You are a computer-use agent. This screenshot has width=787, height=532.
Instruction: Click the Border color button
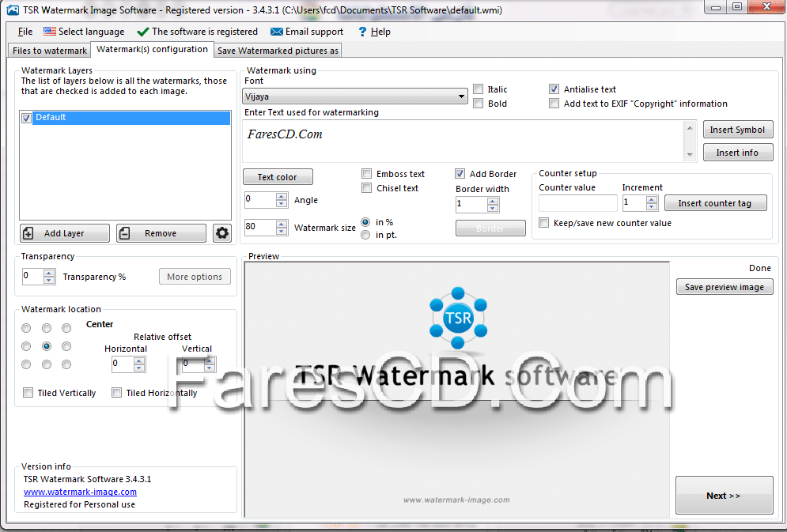coord(490,228)
